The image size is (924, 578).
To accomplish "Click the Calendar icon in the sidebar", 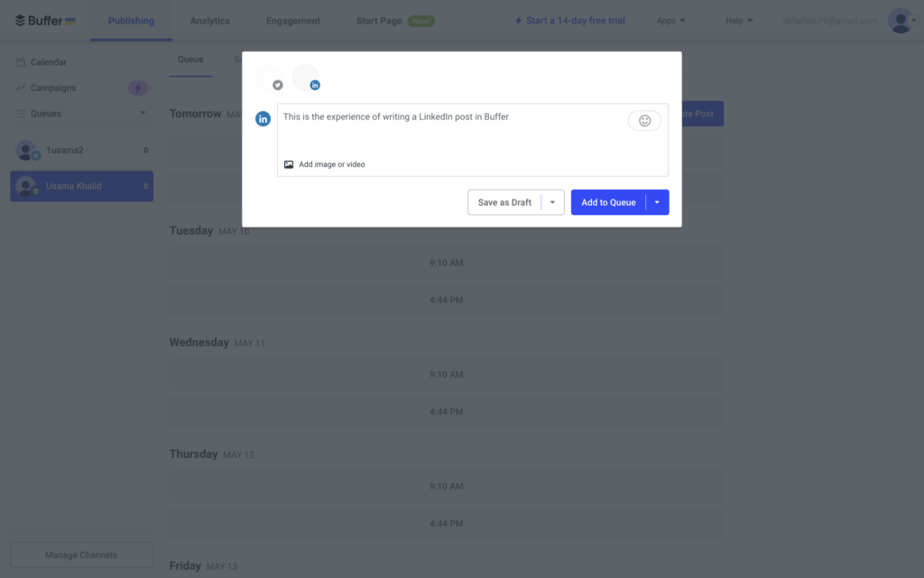I will [x=21, y=62].
